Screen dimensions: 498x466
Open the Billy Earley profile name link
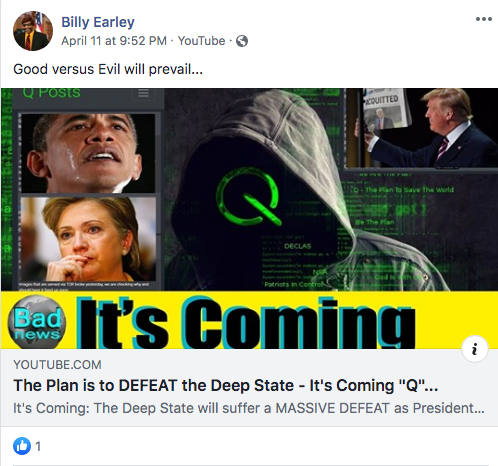(x=98, y=22)
